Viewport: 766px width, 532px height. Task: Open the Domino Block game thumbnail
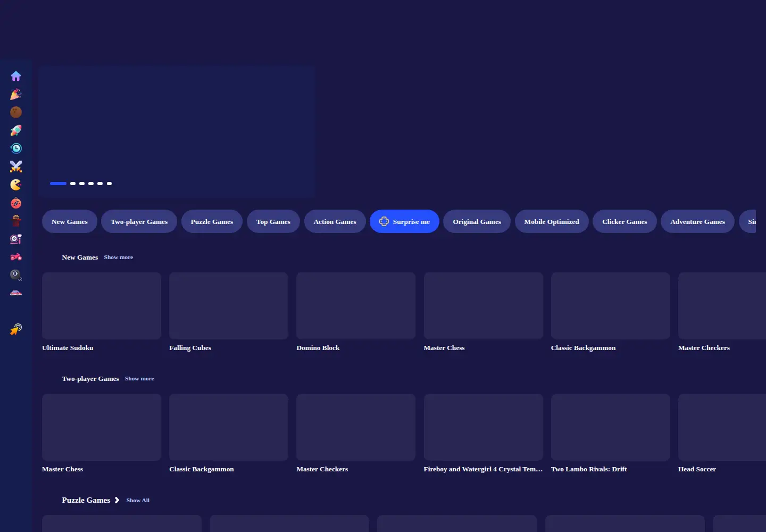pos(356,306)
